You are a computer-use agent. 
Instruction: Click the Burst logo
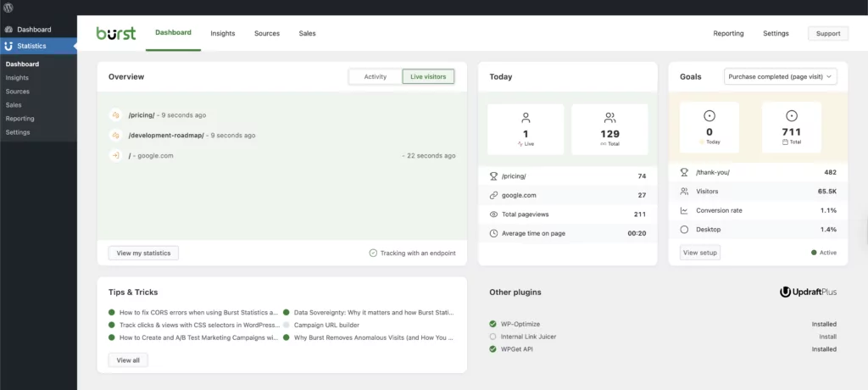[115, 33]
